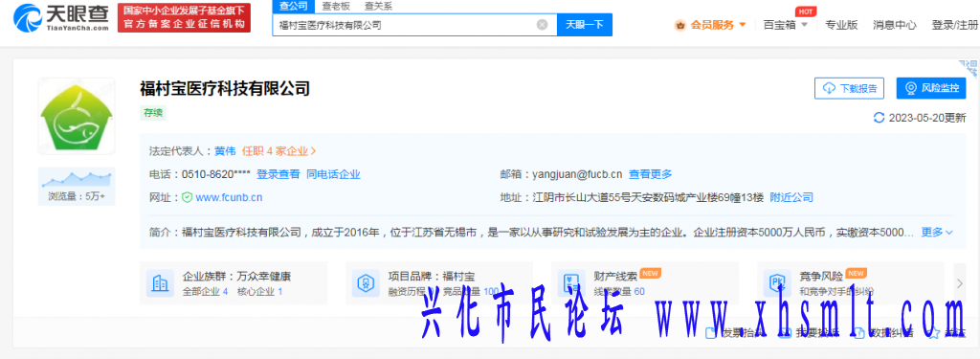Click 登录查看 to reveal phone number

coord(278,174)
